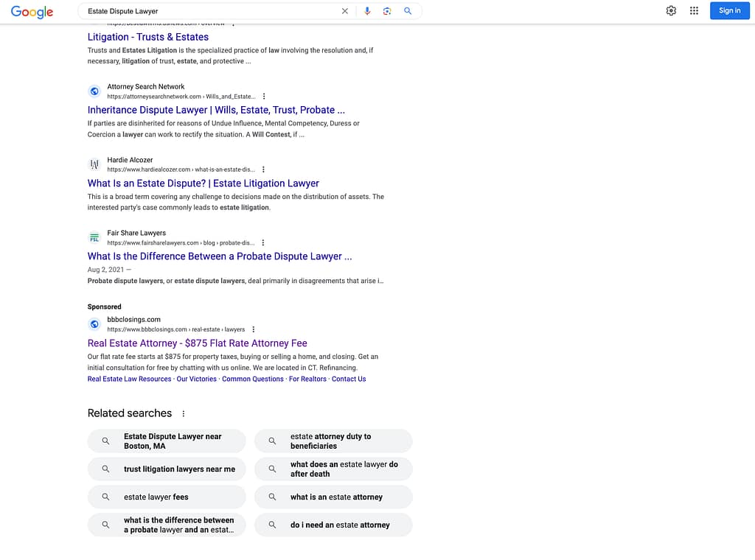Click Attorney Search Network site name
This screenshot has width=755, height=560.
(145, 87)
